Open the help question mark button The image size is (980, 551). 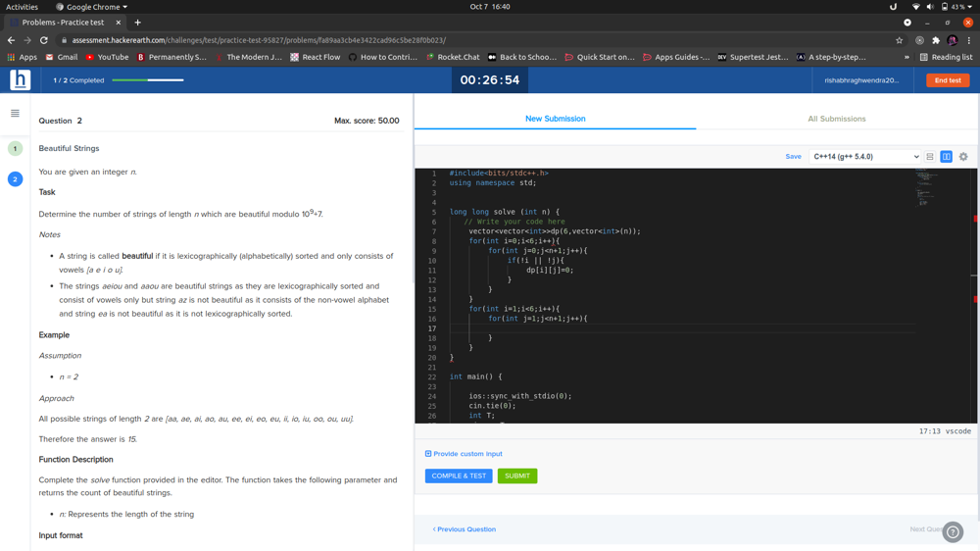click(953, 532)
